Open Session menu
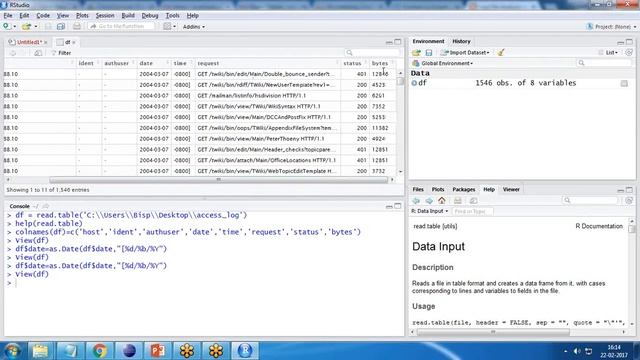Viewport: 640px width, 360px height. 105,16
